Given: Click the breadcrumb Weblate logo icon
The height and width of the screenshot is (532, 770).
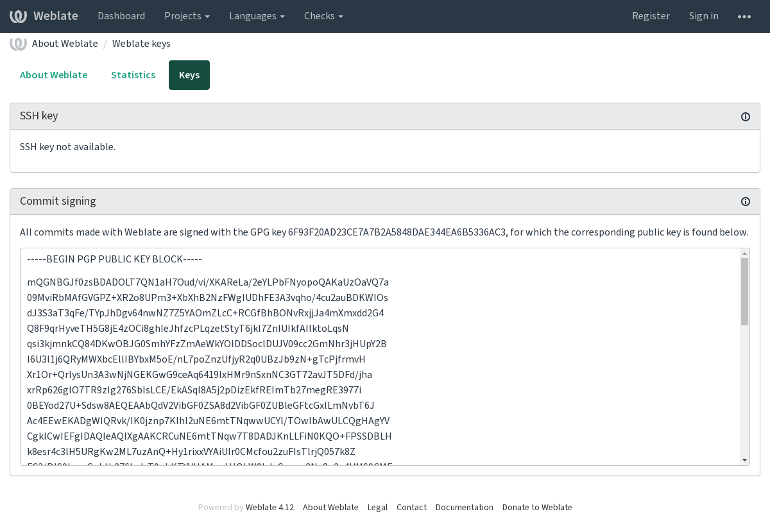Looking at the screenshot, I should point(18,44).
